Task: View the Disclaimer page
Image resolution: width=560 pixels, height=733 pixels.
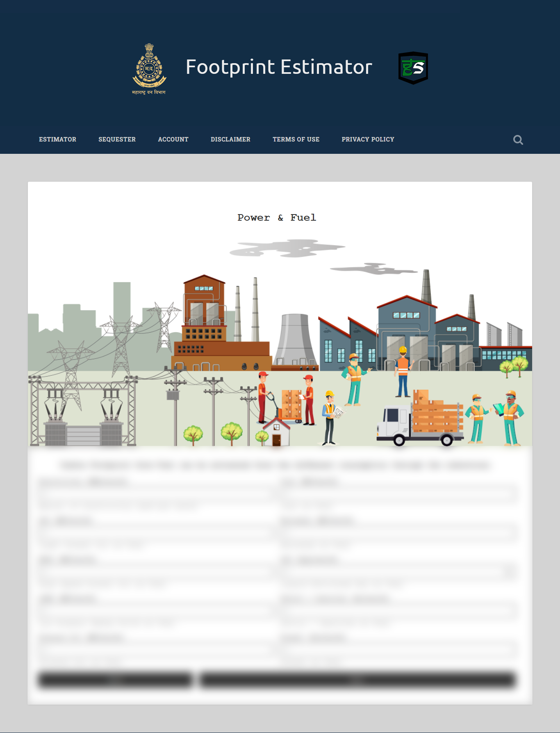Action: click(230, 139)
